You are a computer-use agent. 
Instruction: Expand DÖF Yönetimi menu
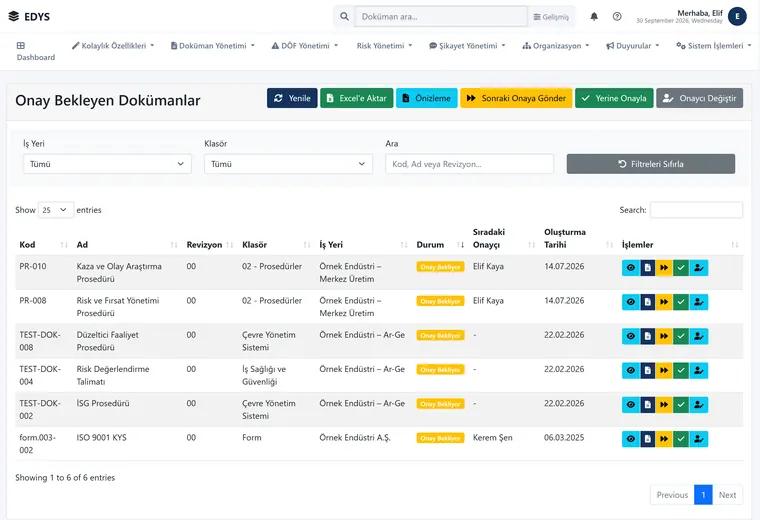click(305, 46)
